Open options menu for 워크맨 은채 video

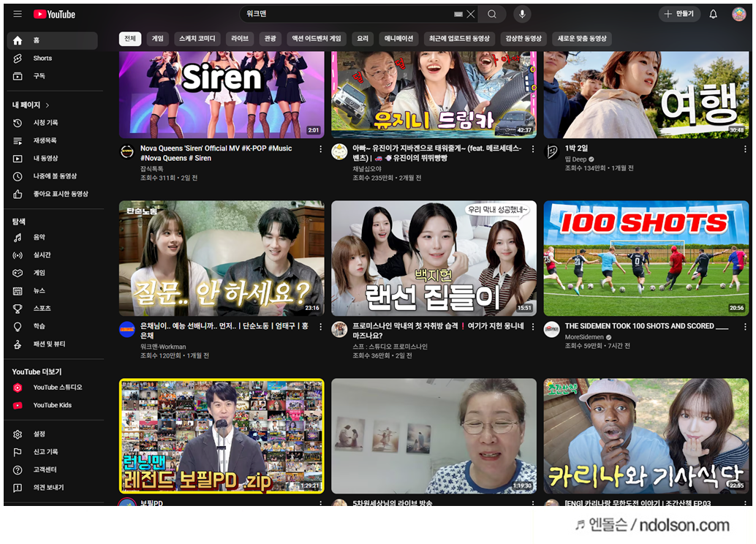coord(321,327)
